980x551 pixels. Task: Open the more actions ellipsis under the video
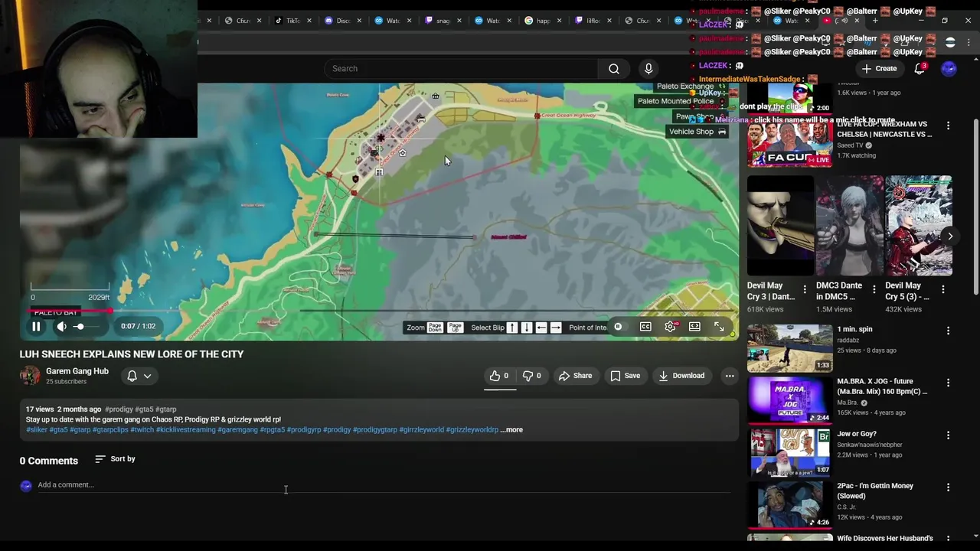click(x=730, y=376)
